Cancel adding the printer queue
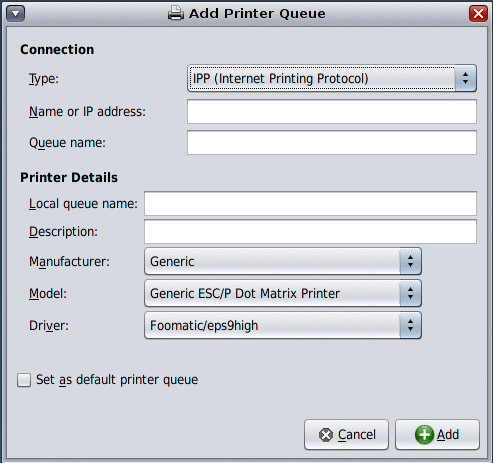 (346, 435)
